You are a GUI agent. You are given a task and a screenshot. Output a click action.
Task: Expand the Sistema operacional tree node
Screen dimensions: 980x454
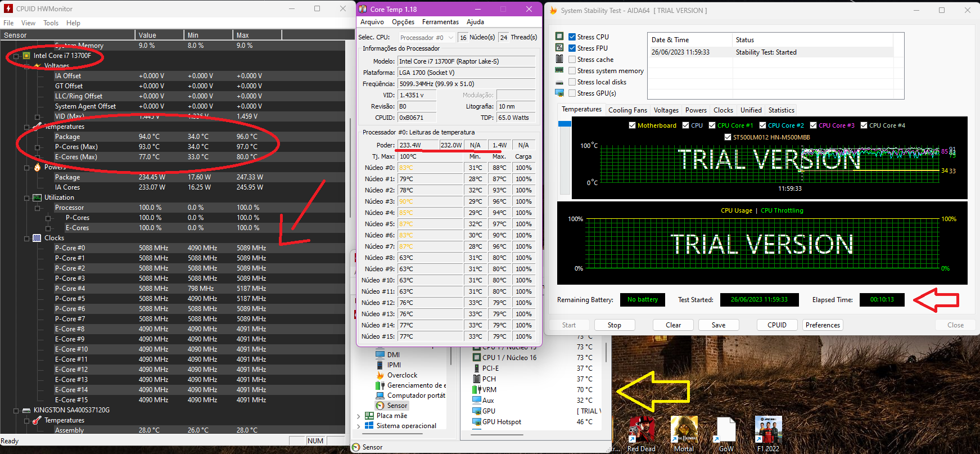pos(359,426)
